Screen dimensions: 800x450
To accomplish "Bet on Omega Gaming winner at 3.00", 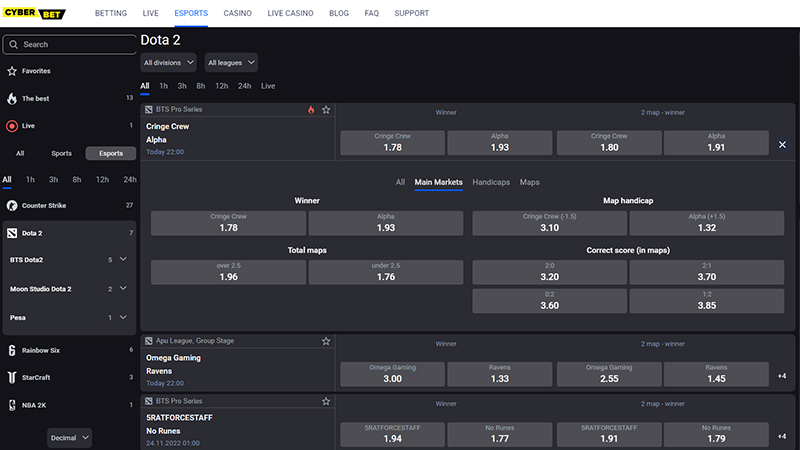I will [392, 374].
